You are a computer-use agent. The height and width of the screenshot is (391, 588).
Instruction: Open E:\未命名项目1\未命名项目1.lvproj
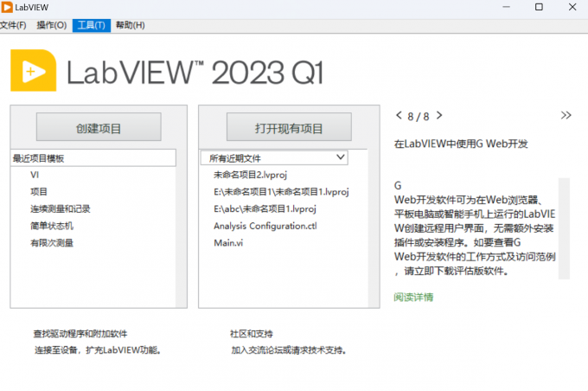[x=281, y=192]
